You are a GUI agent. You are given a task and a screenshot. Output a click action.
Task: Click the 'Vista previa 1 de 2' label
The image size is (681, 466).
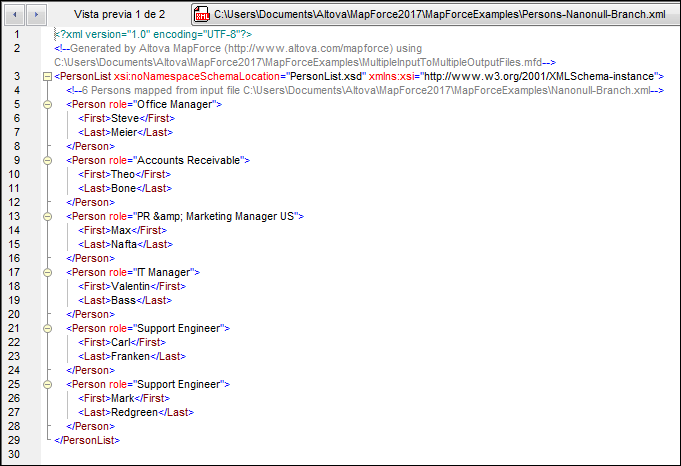(x=120, y=15)
